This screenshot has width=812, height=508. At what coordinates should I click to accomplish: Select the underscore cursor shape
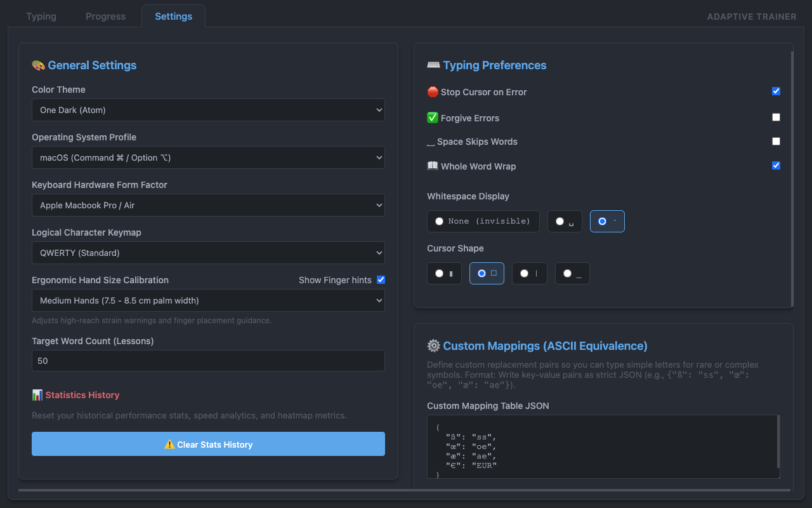click(572, 273)
